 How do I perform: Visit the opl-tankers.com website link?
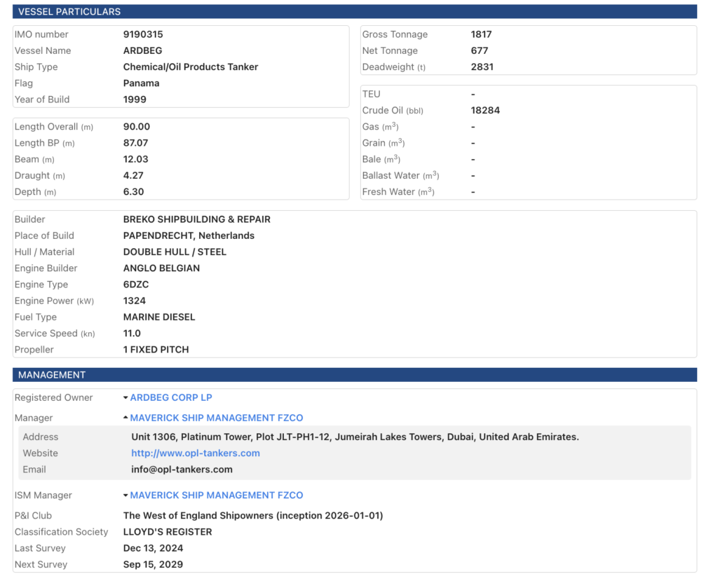click(196, 453)
